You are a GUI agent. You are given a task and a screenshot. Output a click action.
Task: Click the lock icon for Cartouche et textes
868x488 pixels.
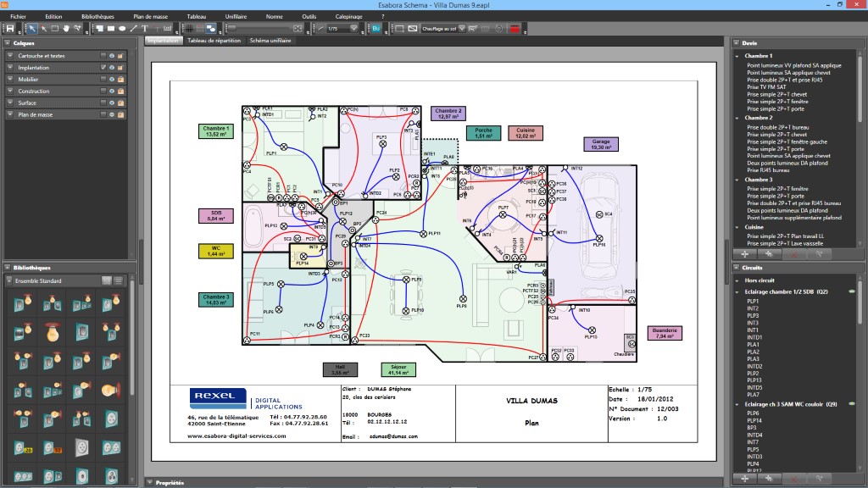[x=120, y=56]
